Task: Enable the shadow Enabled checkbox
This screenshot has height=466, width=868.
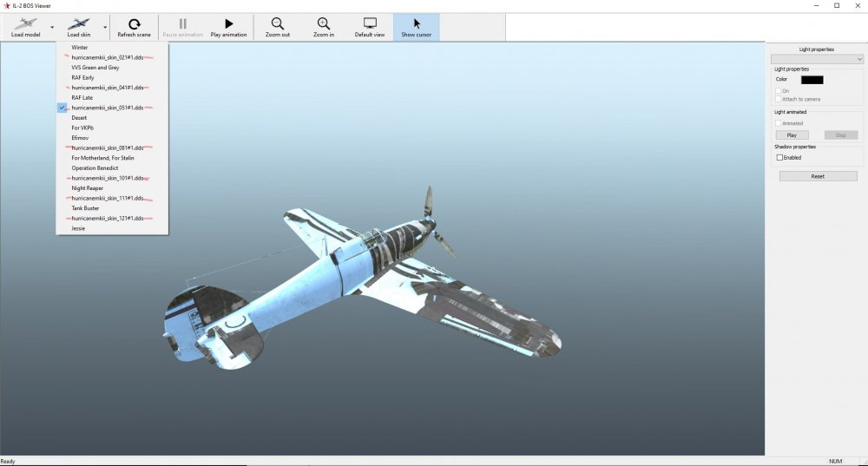Action: point(779,158)
